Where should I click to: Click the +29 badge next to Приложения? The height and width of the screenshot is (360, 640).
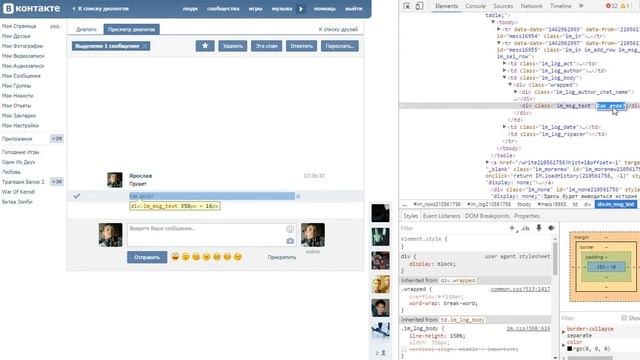pos(57,139)
